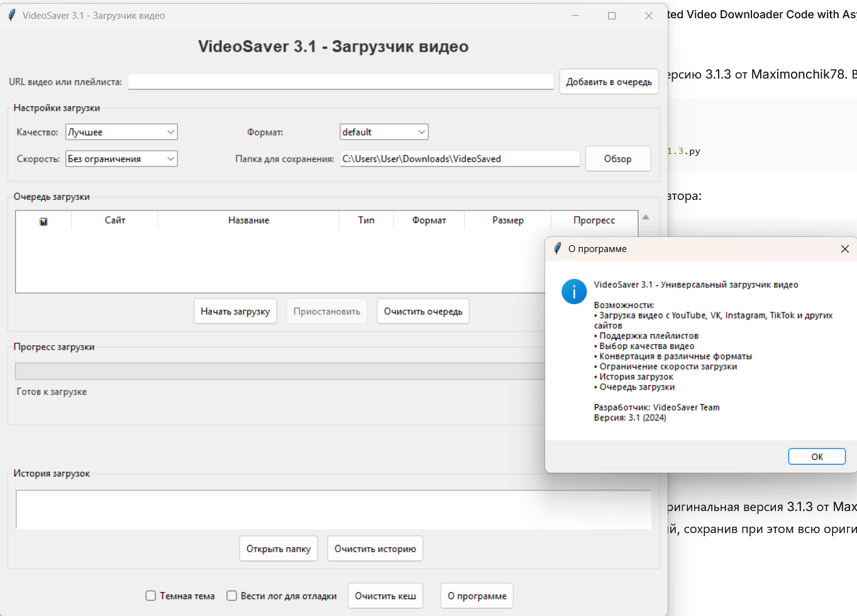The width and height of the screenshot is (857, 616).
Task: Click the checkbox icon in queue header
Action: (43, 221)
